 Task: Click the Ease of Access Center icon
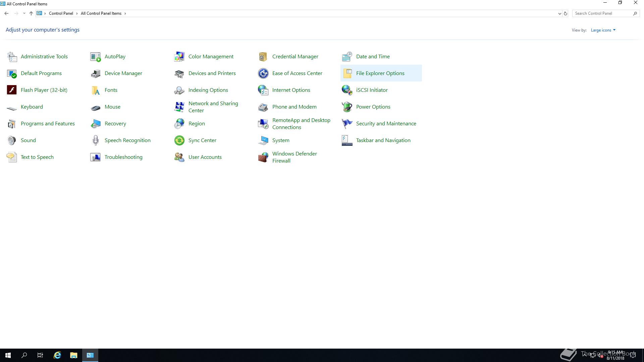tap(263, 73)
